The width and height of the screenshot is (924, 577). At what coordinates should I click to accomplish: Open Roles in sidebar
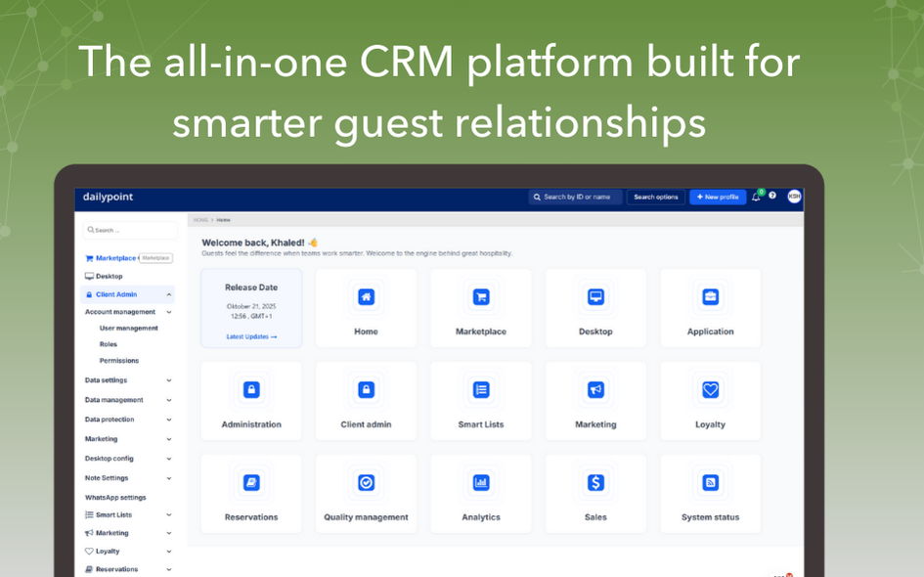109,344
